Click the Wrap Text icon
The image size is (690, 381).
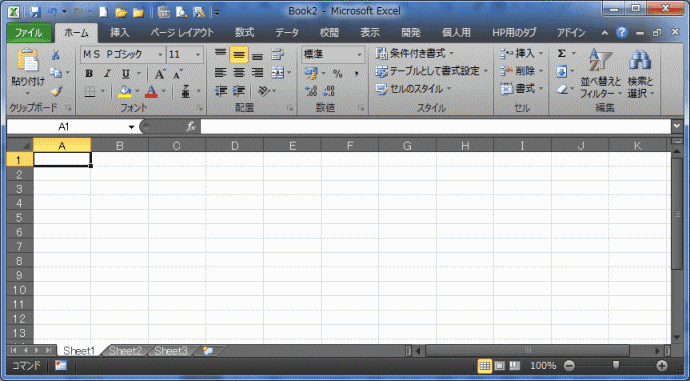point(277,55)
